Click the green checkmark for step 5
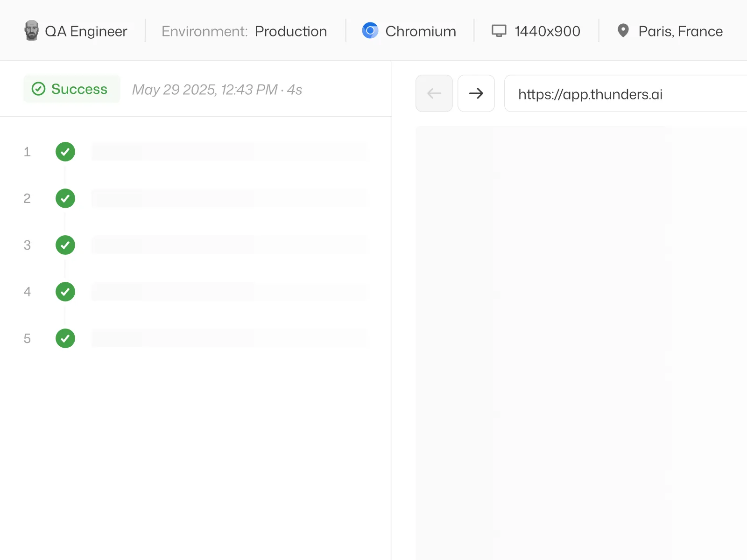This screenshot has height=560, width=747. [x=65, y=338]
